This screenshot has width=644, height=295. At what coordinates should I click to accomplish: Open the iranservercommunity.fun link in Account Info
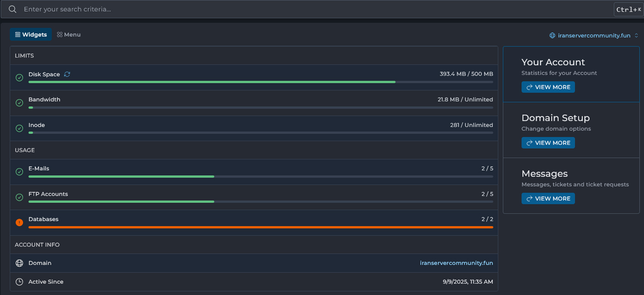pyautogui.click(x=456, y=263)
